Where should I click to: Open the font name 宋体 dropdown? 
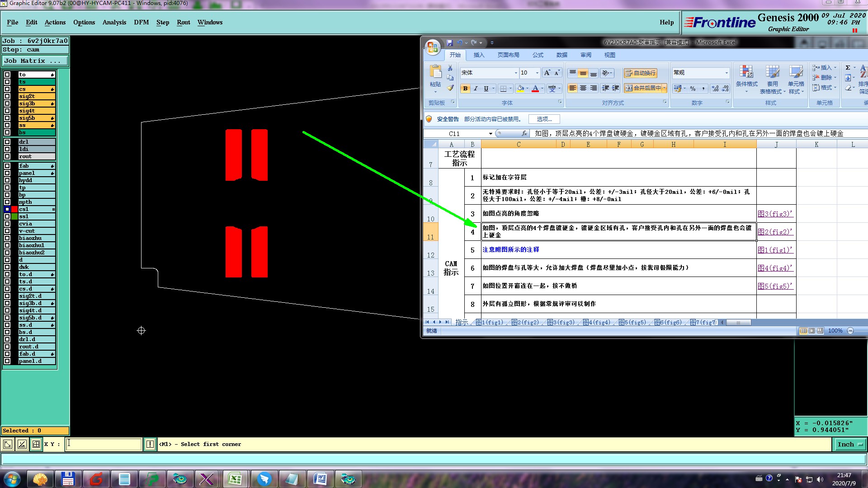pos(516,73)
